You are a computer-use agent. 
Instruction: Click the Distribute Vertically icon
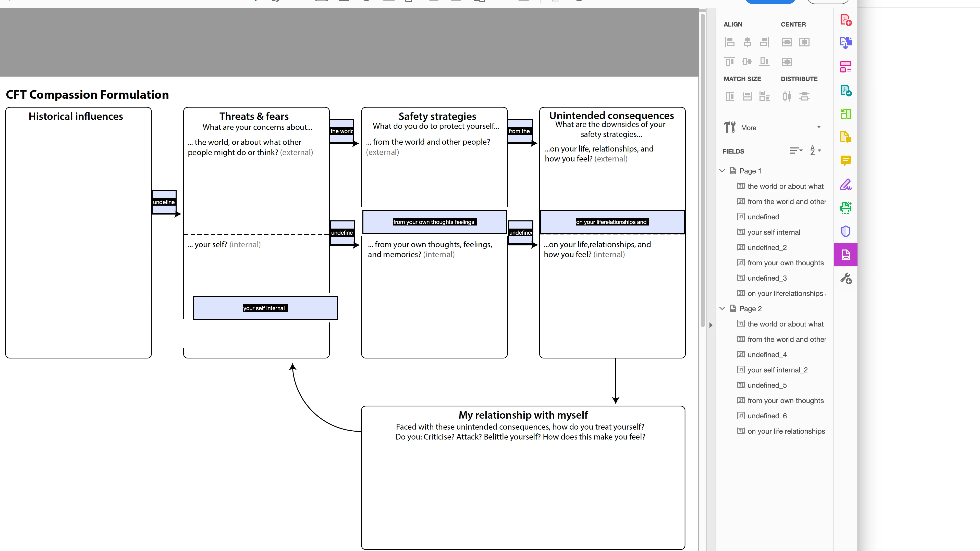[804, 97]
